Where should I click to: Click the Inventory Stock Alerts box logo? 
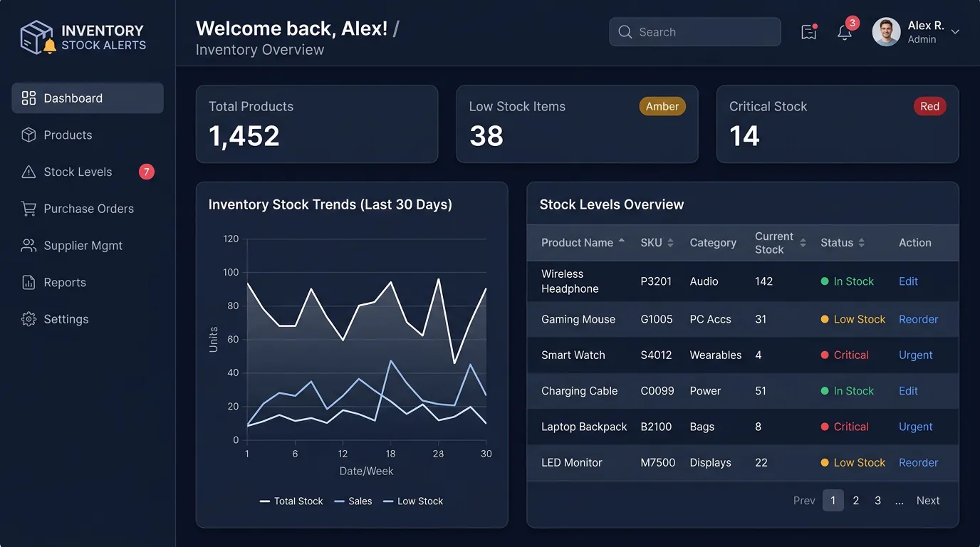[x=37, y=37]
